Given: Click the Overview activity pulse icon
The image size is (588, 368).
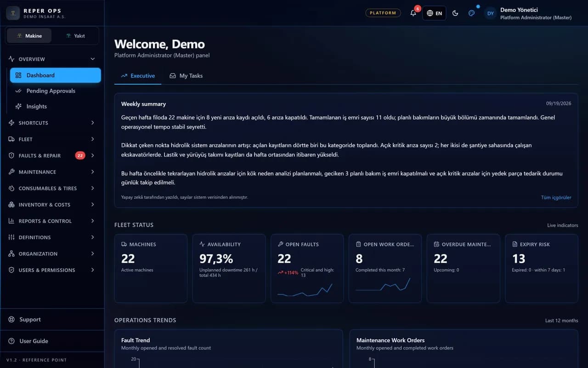Looking at the screenshot, I should coord(11,59).
